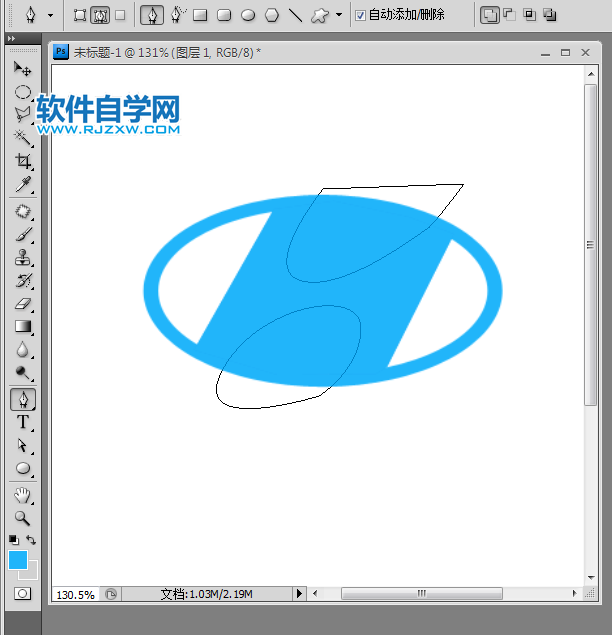Choose Rectangle tool in options bar
This screenshot has height=635, width=612.
click(x=200, y=15)
